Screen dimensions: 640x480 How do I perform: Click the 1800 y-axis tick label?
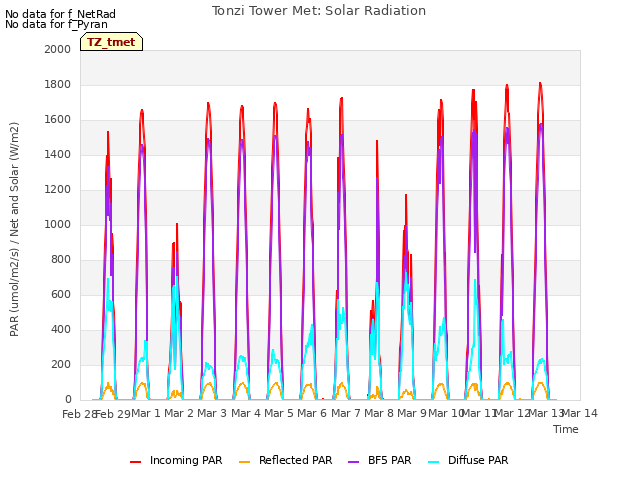tap(58, 84)
